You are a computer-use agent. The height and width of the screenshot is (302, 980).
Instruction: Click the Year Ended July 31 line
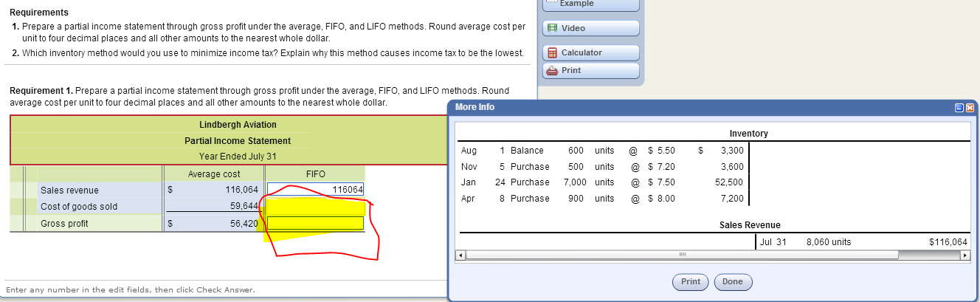pyautogui.click(x=238, y=156)
